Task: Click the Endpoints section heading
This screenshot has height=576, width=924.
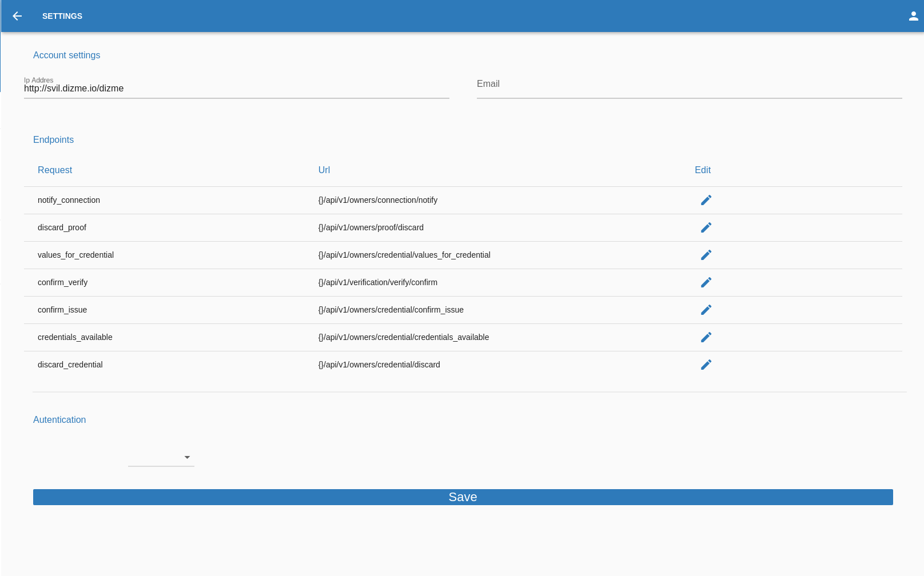Action: click(53, 139)
